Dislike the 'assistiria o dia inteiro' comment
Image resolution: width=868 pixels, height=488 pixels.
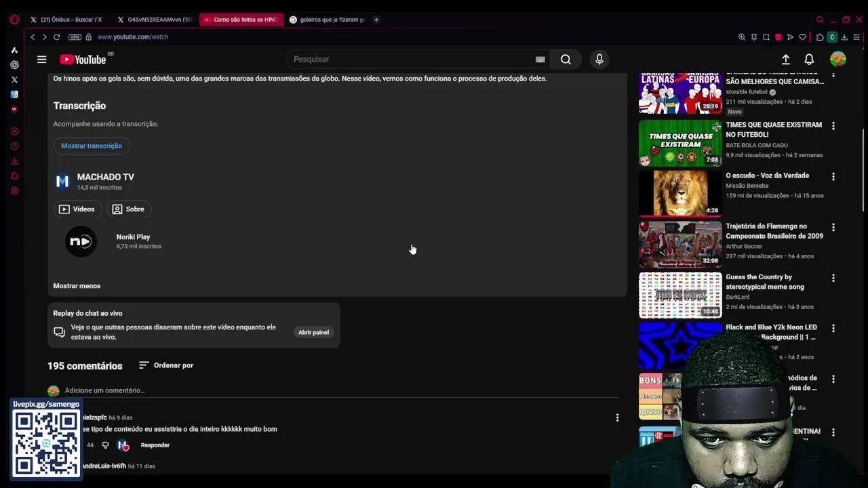coord(105,445)
